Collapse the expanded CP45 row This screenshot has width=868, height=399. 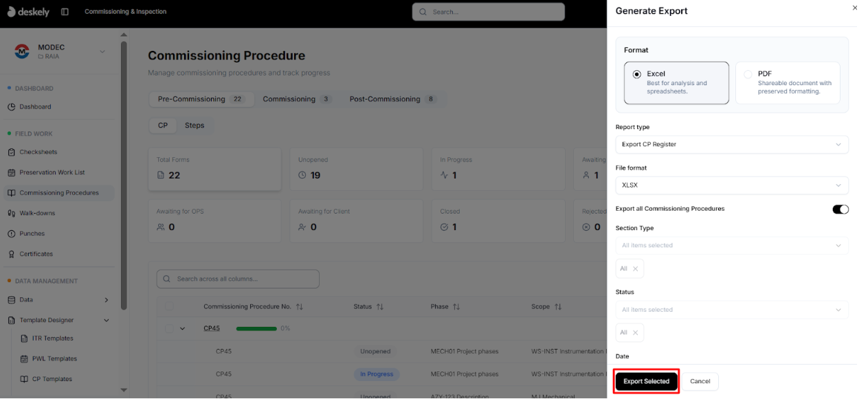point(183,328)
